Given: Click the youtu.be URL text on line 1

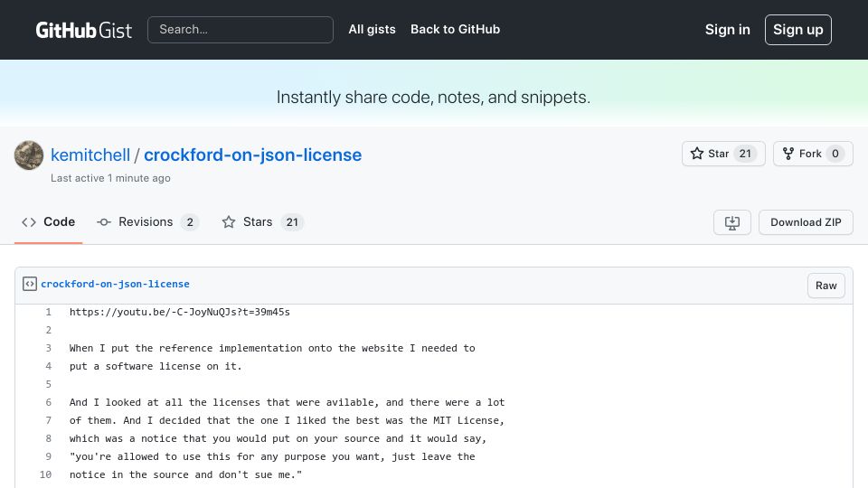Looking at the screenshot, I should coord(180,312).
